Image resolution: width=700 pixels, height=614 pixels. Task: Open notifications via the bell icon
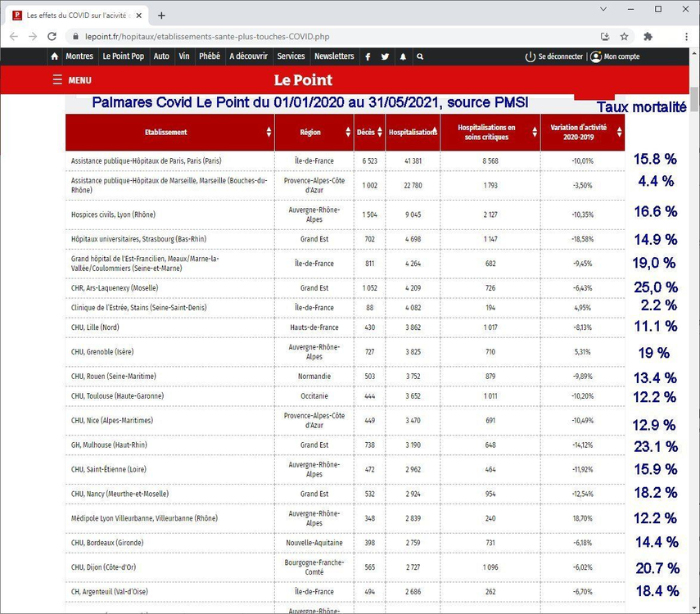403,56
